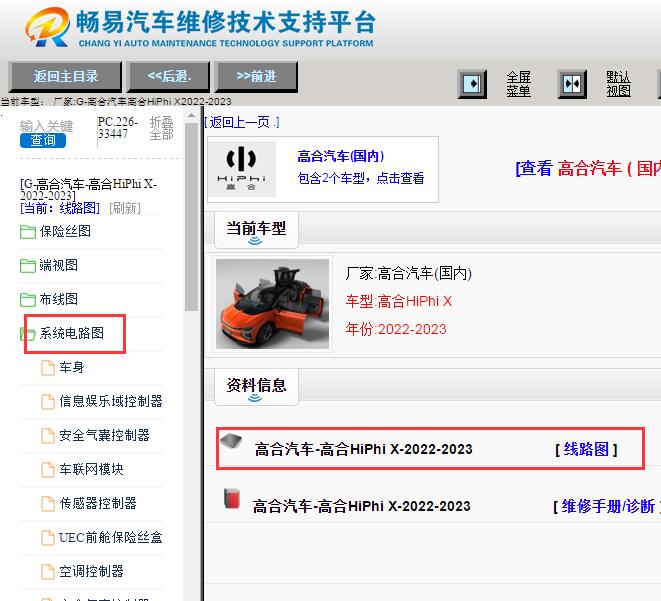Click the red repair manual book icon
This screenshot has width=661, height=601.
(x=231, y=498)
